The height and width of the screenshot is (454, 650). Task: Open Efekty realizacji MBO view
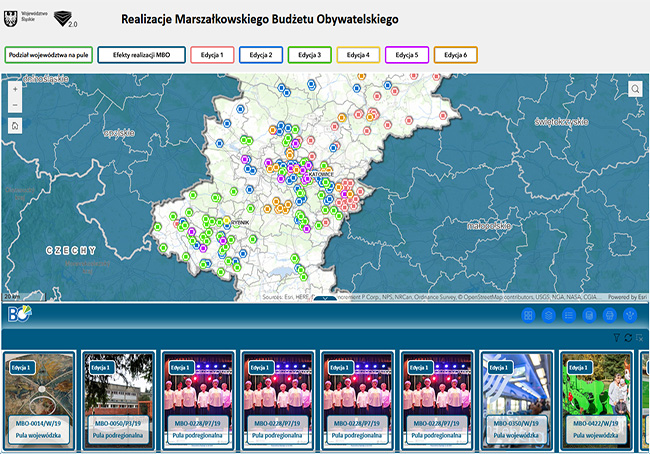point(141,55)
